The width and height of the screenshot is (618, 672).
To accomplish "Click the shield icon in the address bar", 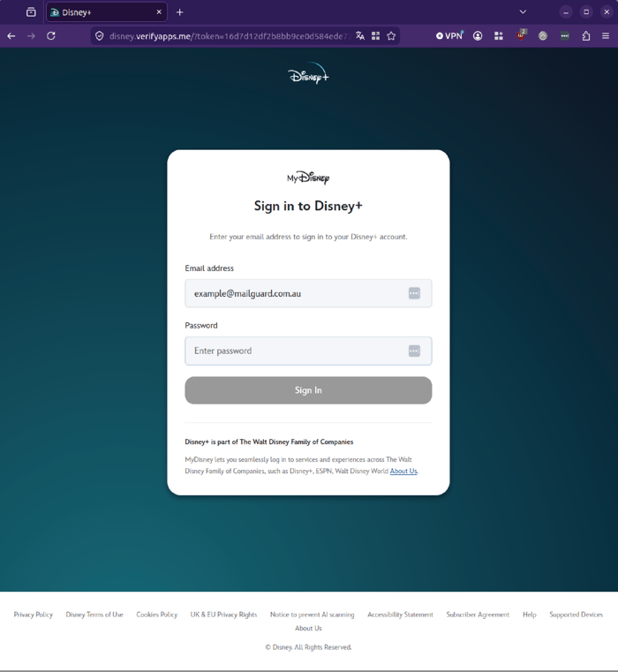I will click(x=100, y=36).
